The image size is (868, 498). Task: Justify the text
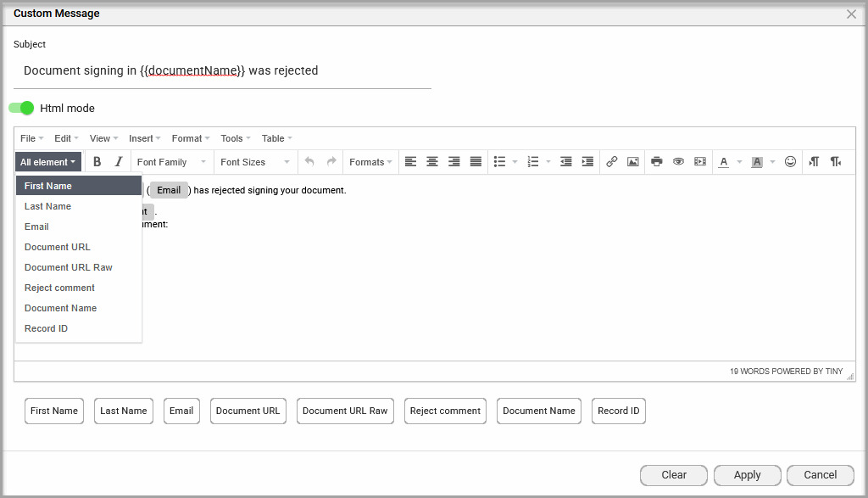click(x=476, y=162)
